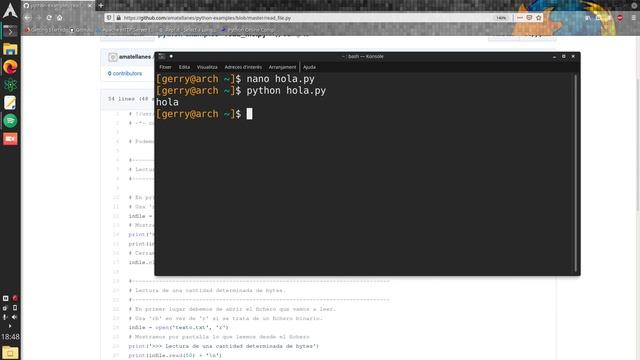Go forward with the Firefox forward button
Image resolution: width=640 pixels, height=360 pixels.
tap(39, 18)
